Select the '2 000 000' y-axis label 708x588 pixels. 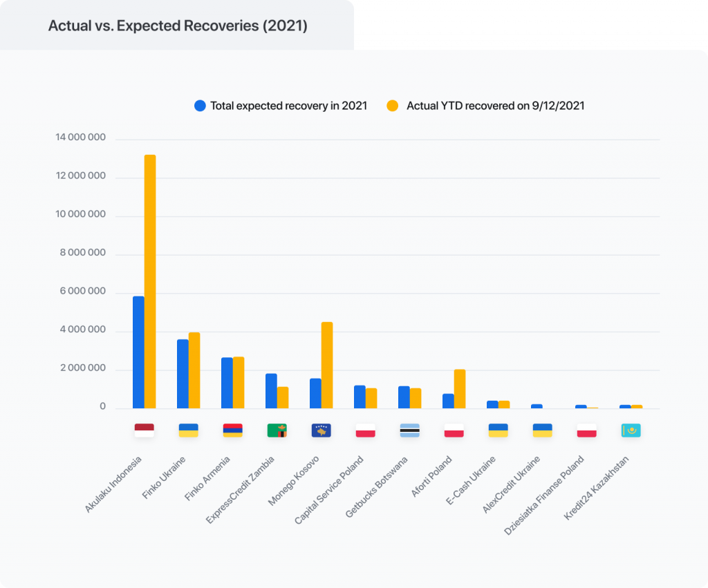[x=83, y=368]
